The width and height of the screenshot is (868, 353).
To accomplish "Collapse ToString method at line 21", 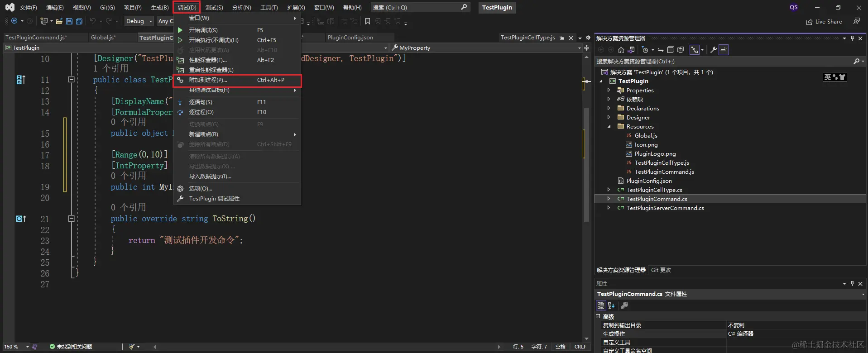I will (x=71, y=219).
